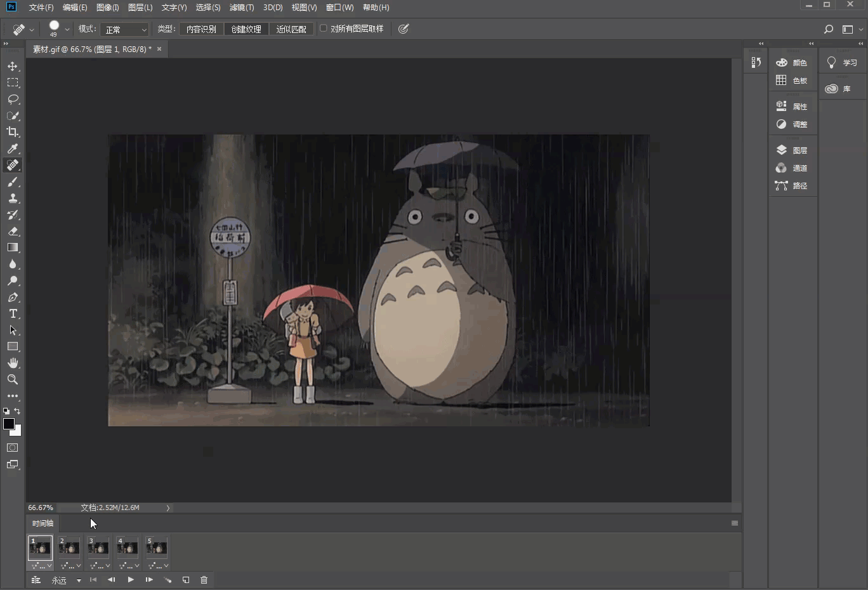Select the Spot Healing Brush tool
Viewport: 868px width, 590px height.
[13, 165]
